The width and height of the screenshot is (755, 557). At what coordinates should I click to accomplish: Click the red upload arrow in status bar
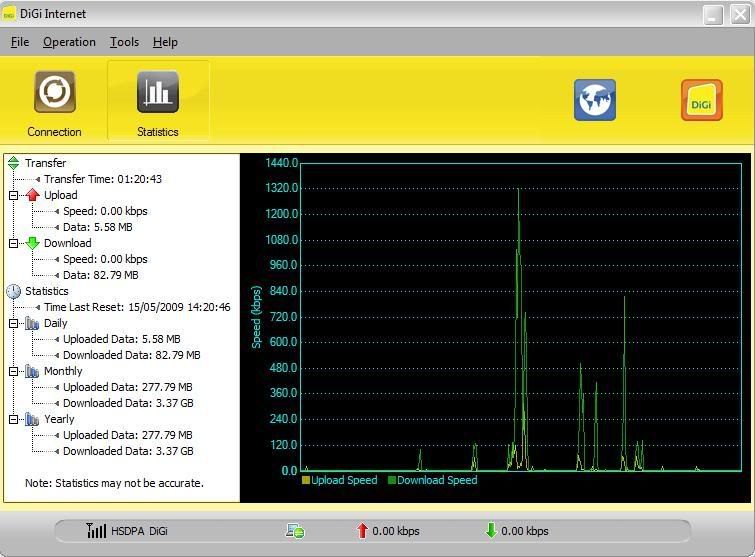point(362,531)
